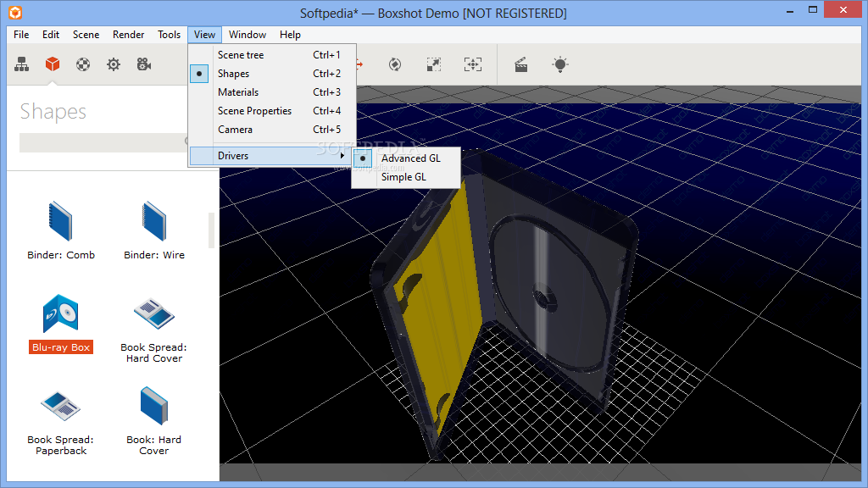This screenshot has width=868, height=488.
Task: Minimize the Boxshot window
Action: (x=790, y=10)
